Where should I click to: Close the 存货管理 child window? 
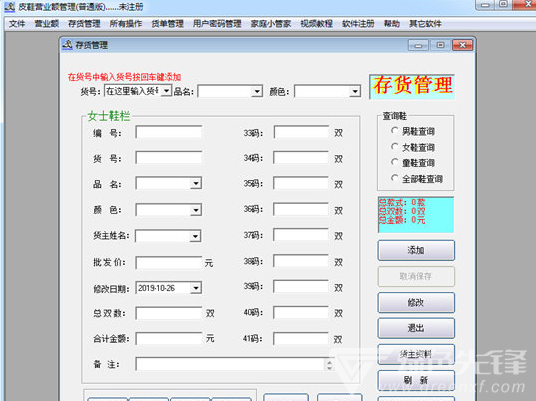463,45
